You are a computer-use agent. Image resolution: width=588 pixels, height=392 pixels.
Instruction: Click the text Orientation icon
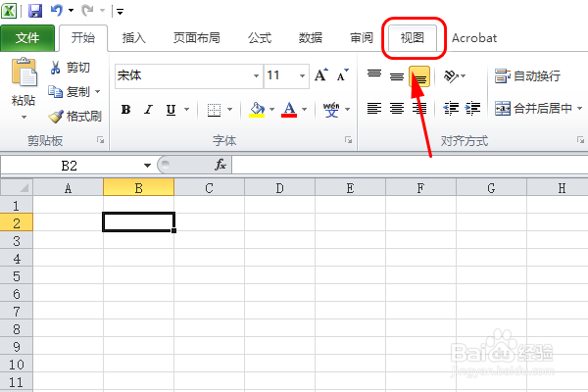pyautogui.click(x=451, y=76)
